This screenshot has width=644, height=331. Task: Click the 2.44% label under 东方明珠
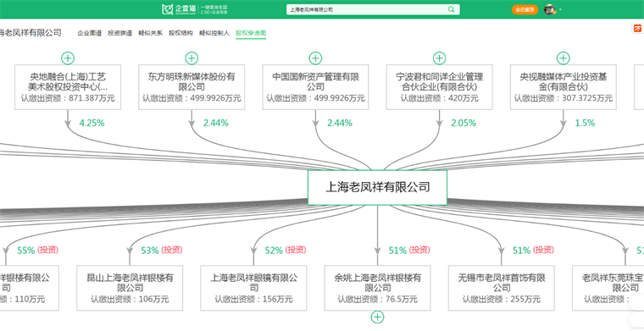click(x=215, y=123)
